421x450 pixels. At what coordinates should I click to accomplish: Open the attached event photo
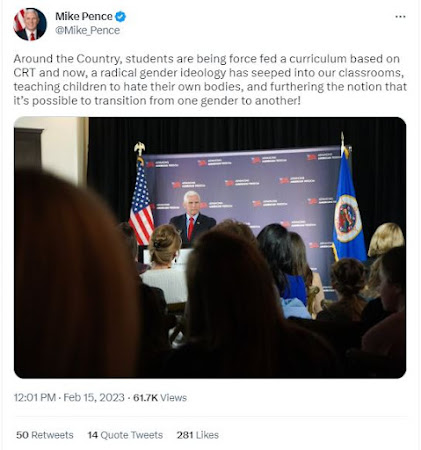[x=210, y=247]
